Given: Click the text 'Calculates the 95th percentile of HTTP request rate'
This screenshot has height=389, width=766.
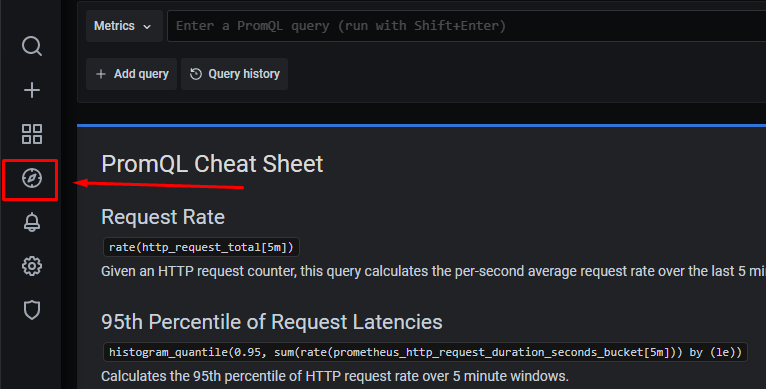Looking at the screenshot, I should 335,376.
